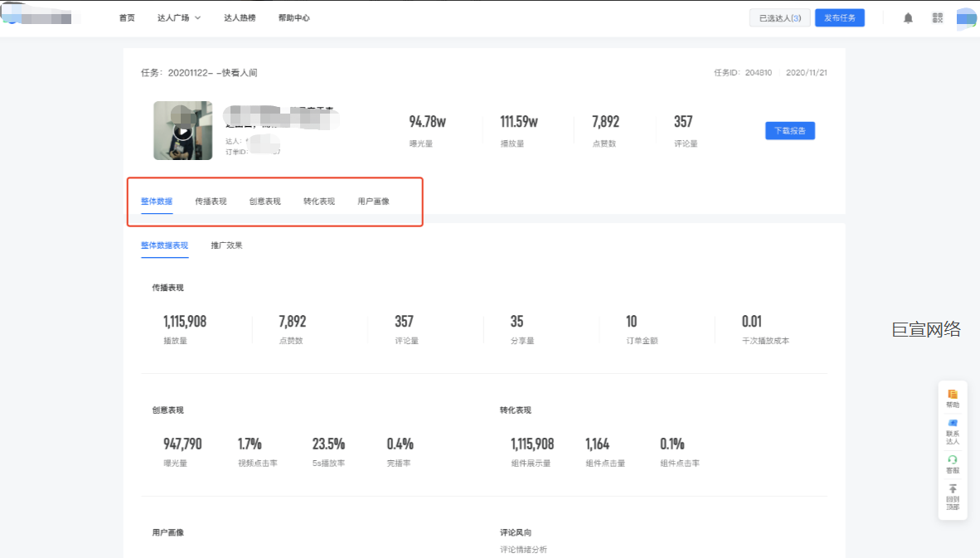This screenshot has height=558, width=980.
Task: Click the 发布任务 button
Action: coord(839,17)
